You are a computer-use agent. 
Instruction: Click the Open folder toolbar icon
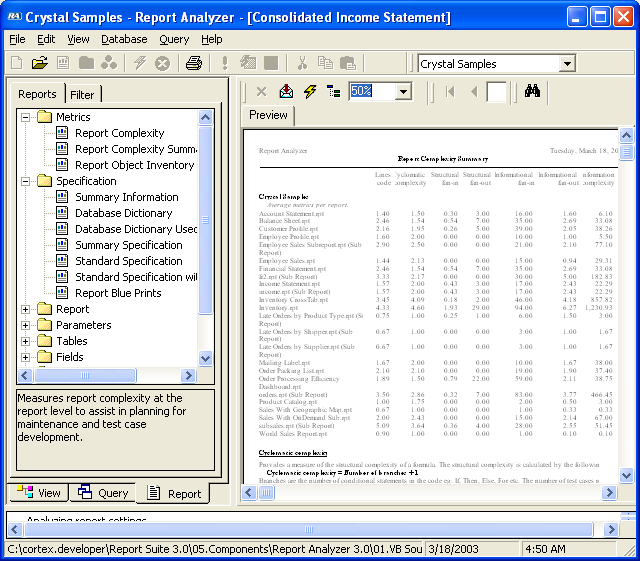click(x=40, y=63)
